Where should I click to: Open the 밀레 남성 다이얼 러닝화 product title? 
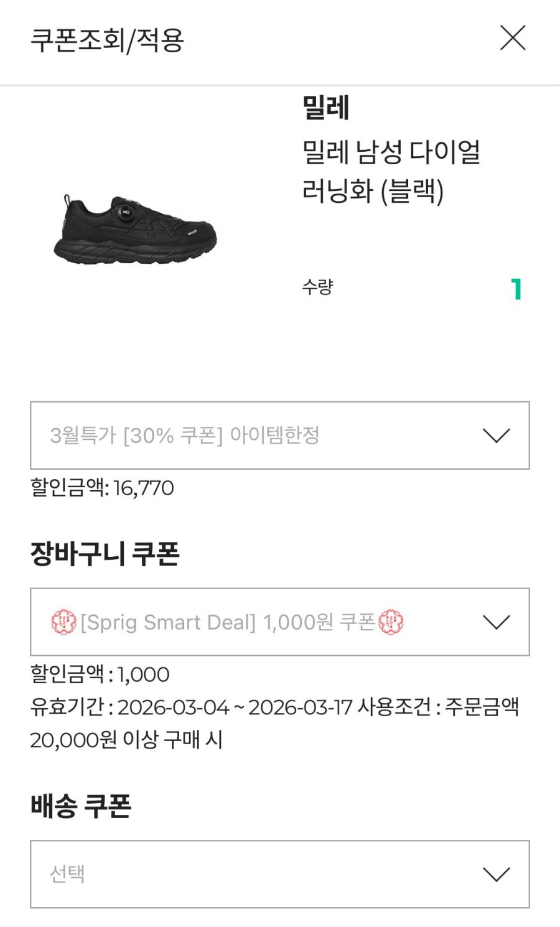tap(391, 171)
